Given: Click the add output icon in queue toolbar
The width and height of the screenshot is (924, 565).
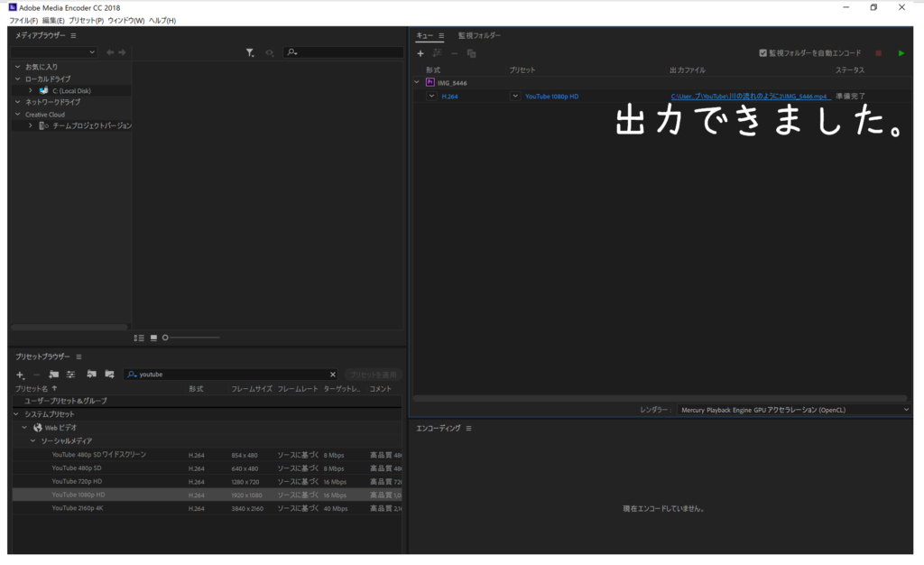Looking at the screenshot, I should (437, 53).
